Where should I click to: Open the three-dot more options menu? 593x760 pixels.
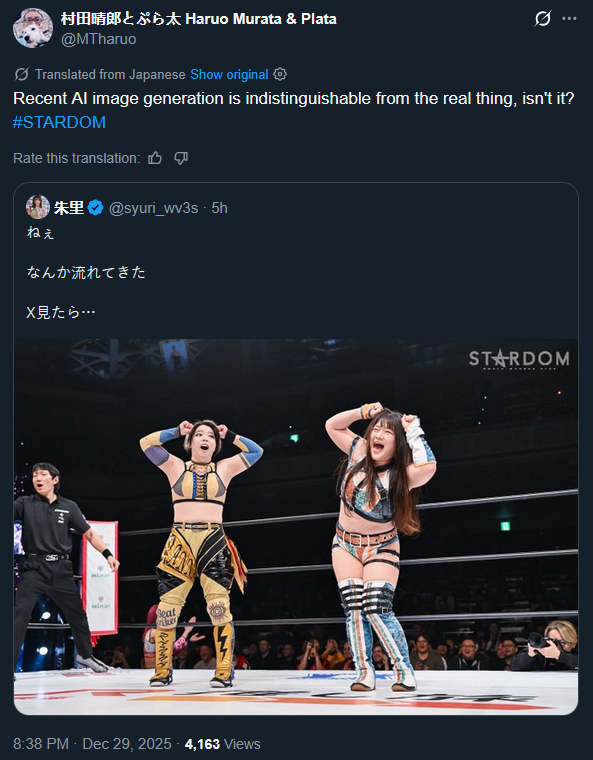(569, 19)
